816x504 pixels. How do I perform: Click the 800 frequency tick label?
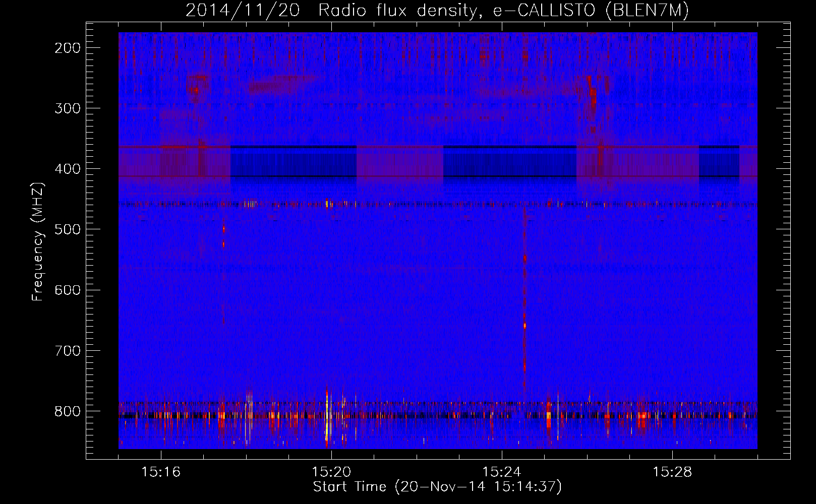(68, 411)
